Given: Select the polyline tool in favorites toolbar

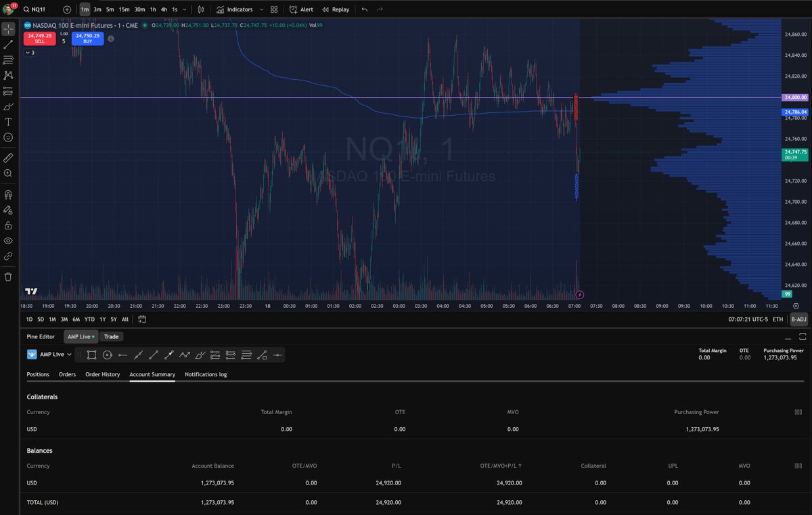Looking at the screenshot, I should coord(185,355).
